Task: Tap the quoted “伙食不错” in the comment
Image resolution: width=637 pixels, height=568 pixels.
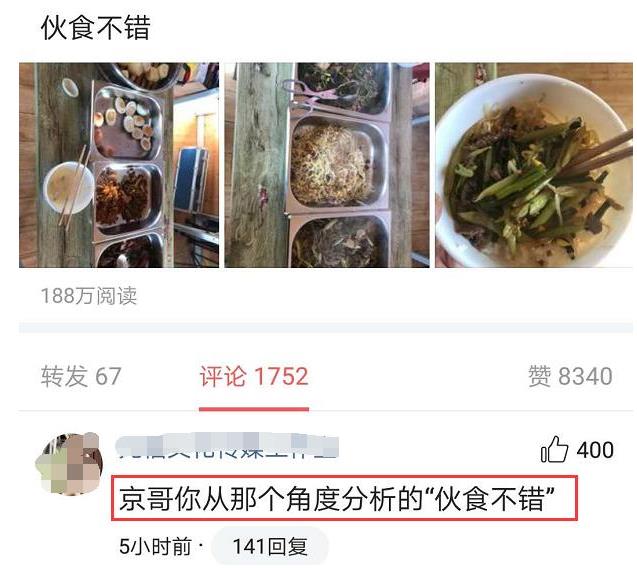Action: pos(490,499)
